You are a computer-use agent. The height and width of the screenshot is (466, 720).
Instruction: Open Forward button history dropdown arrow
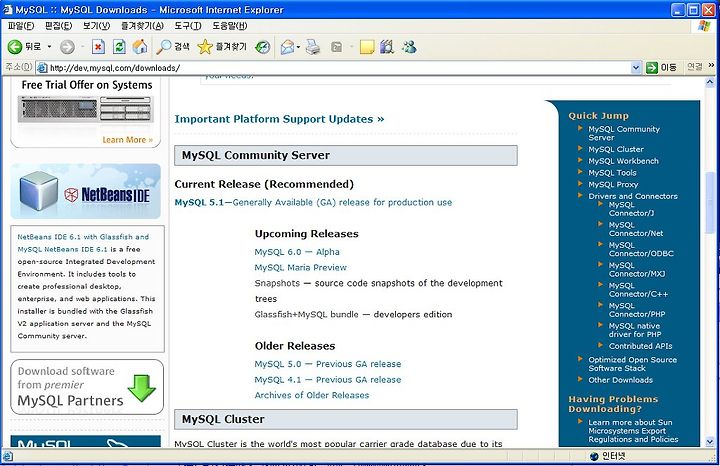(x=83, y=47)
